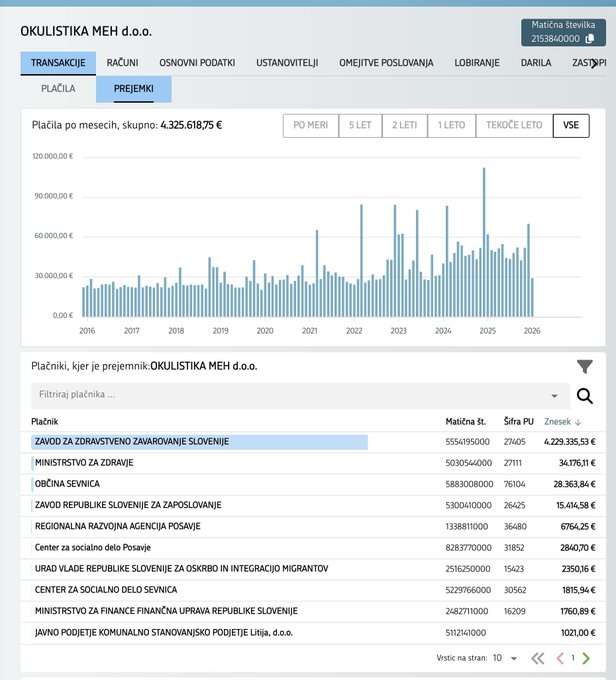Image resolution: width=616 pixels, height=680 pixels.
Task: Select the PO MERI period option
Action: pos(310,126)
